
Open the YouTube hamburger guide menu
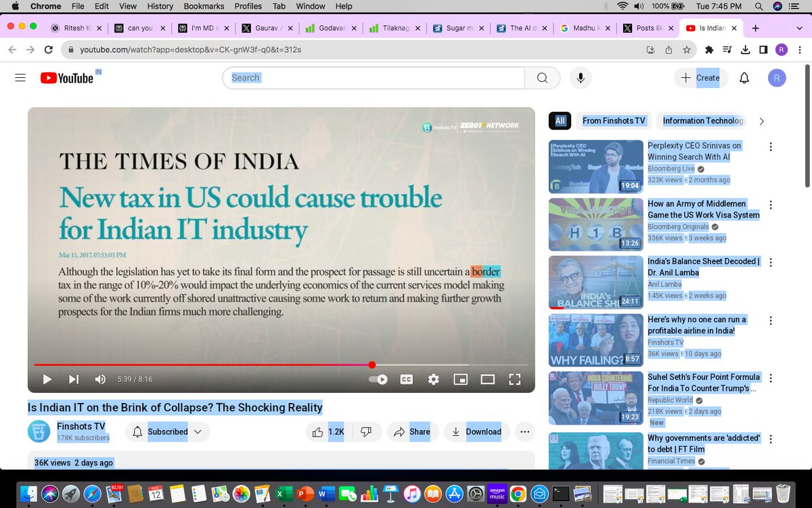point(20,78)
